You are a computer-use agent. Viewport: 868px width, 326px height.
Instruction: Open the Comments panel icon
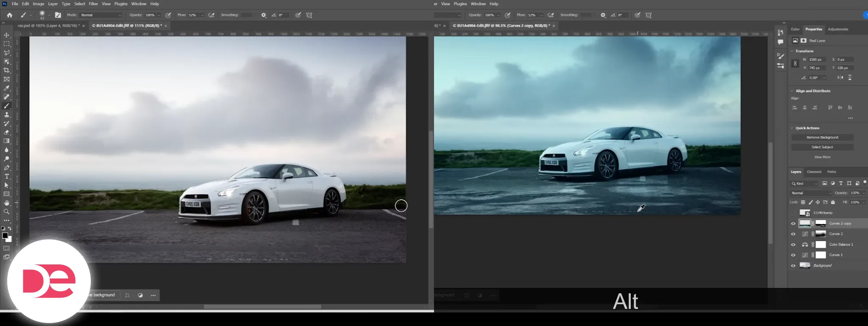coord(780,42)
